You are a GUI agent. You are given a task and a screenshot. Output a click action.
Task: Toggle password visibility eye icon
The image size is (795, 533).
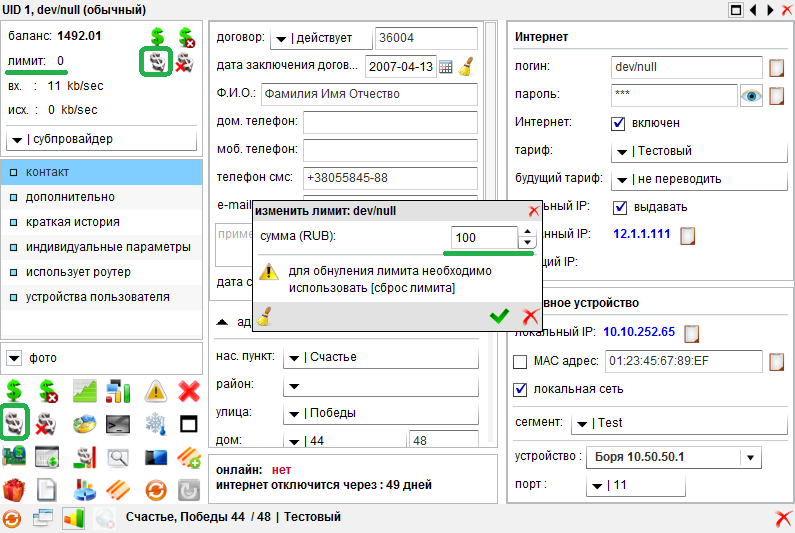pyautogui.click(x=751, y=95)
